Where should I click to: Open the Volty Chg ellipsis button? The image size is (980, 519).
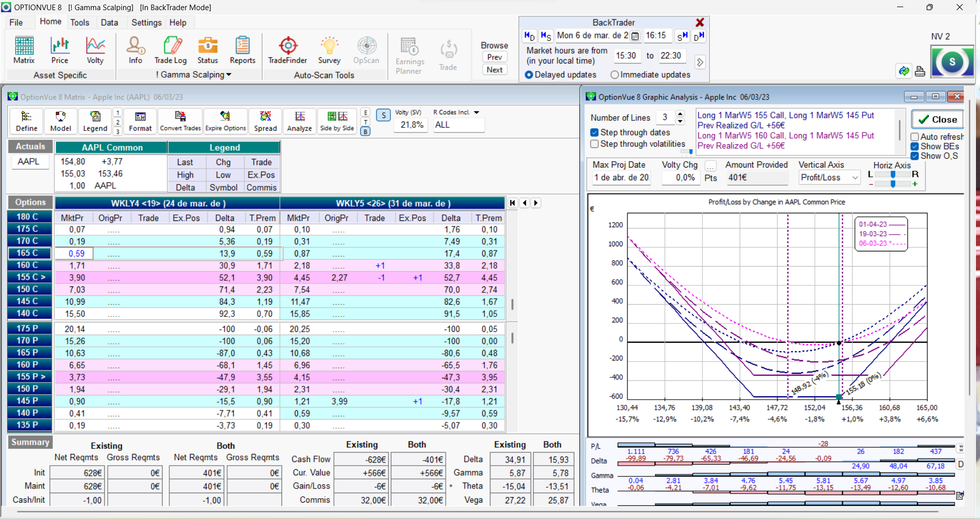711,166
